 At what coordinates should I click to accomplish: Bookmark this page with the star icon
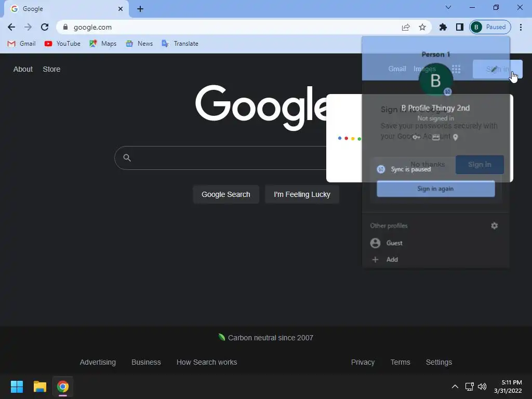coord(422,27)
